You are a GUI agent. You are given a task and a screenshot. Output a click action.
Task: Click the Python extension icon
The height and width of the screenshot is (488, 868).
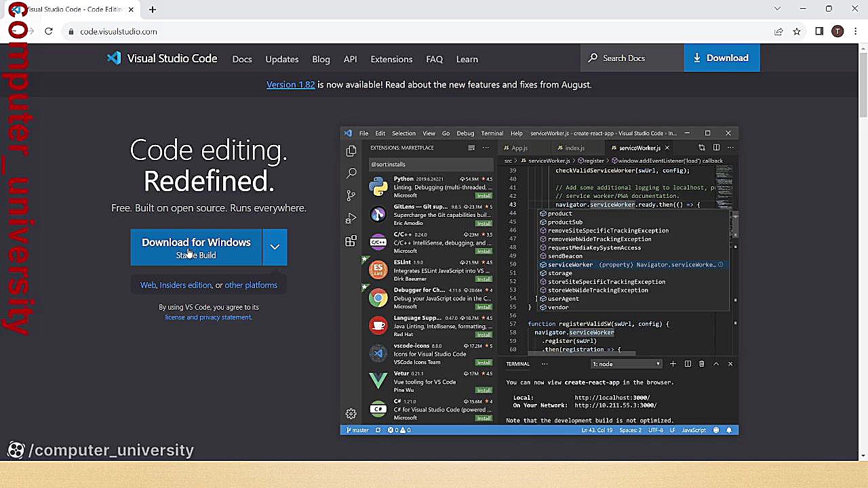coord(378,186)
